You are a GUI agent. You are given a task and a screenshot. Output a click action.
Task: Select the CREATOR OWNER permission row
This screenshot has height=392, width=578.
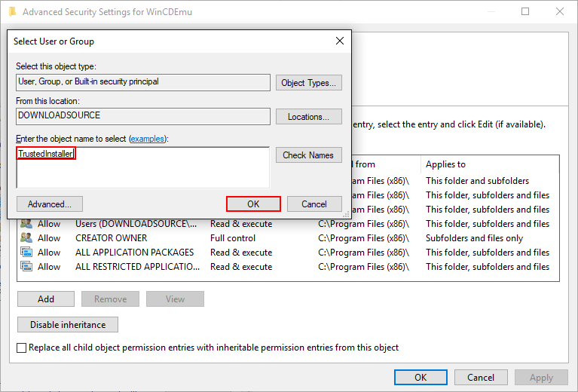click(288, 238)
